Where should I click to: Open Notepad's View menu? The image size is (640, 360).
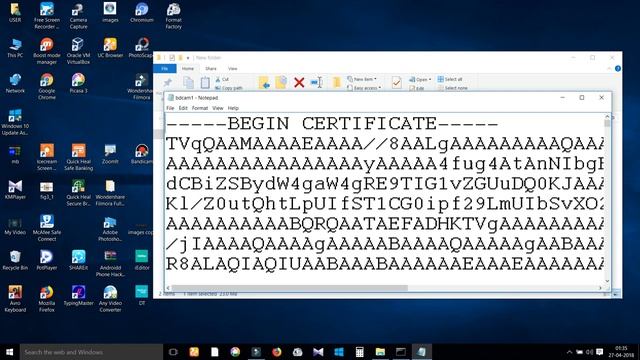tap(218, 108)
